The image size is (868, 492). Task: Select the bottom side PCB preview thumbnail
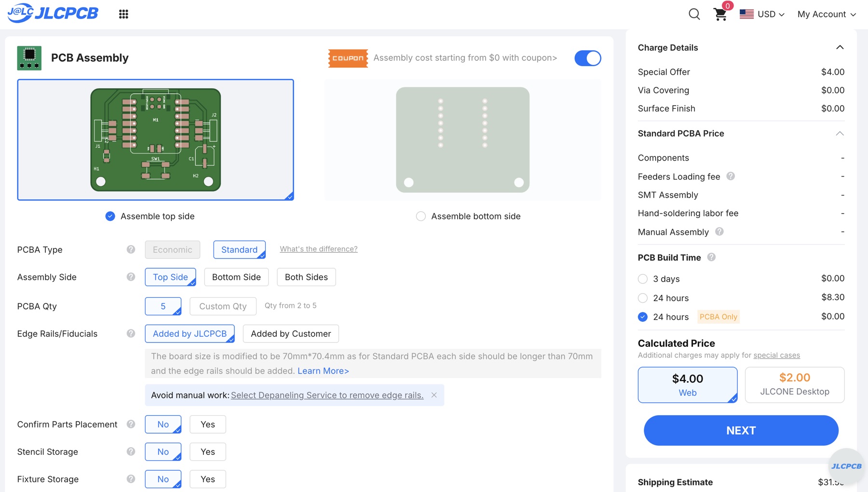click(463, 140)
